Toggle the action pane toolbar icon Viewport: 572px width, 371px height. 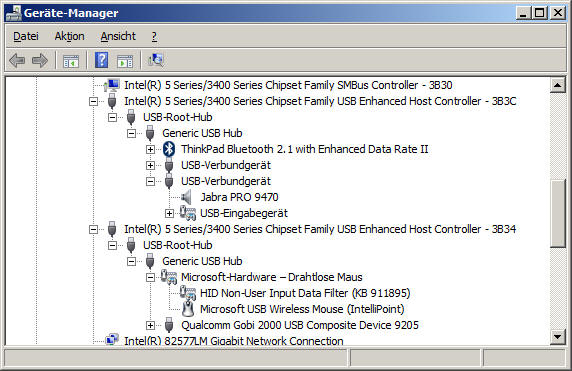tap(125, 61)
